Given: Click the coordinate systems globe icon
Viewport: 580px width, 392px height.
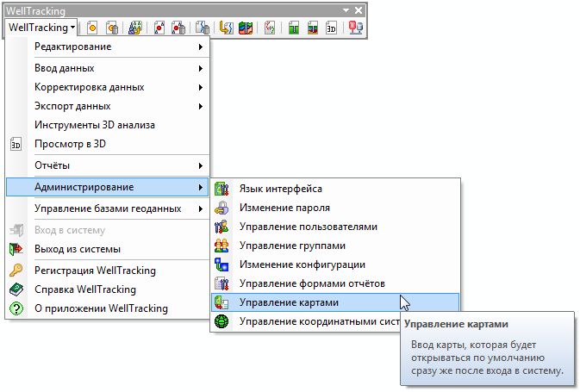Looking at the screenshot, I should 222,321.
